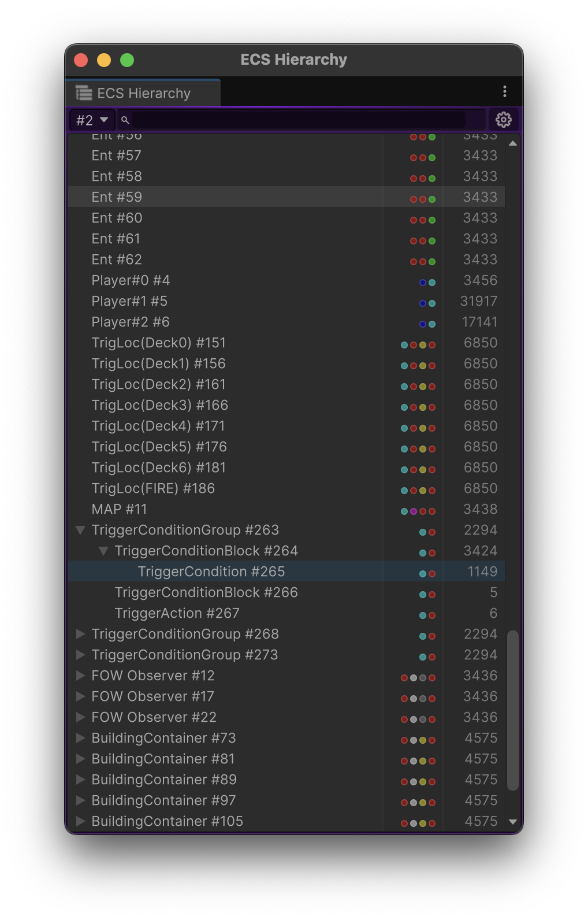Expand BuildingContainer #105
Viewport: 588px width, 920px height.
(x=81, y=821)
